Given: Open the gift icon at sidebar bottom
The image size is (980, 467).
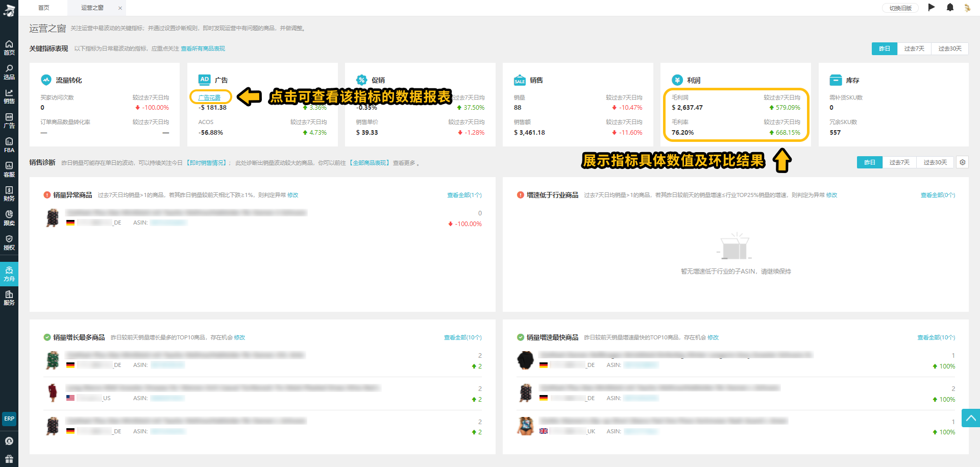Looking at the screenshot, I should [x=9, y=458].
